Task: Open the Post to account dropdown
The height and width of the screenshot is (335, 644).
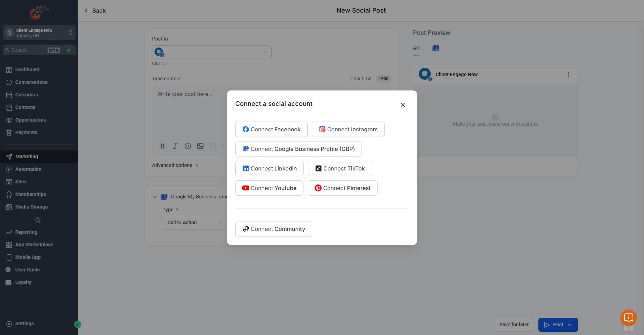Action: [212, 52]
